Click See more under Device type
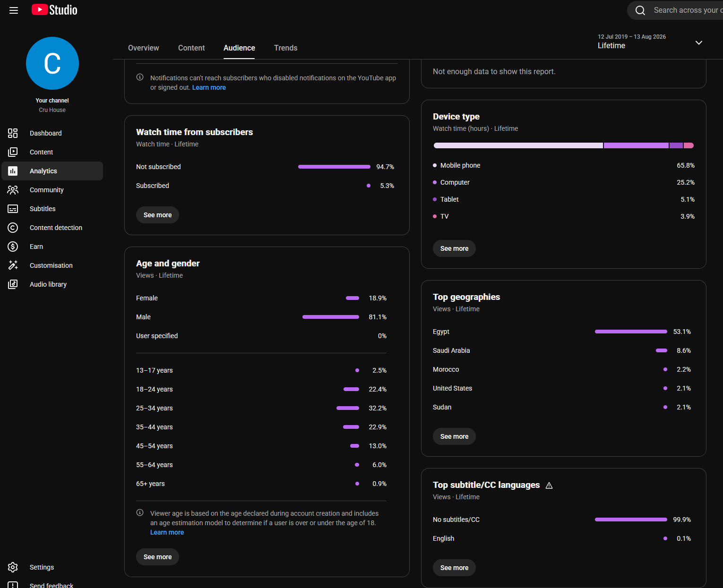The height and width of the screenshot is (588, 723). 454,248
